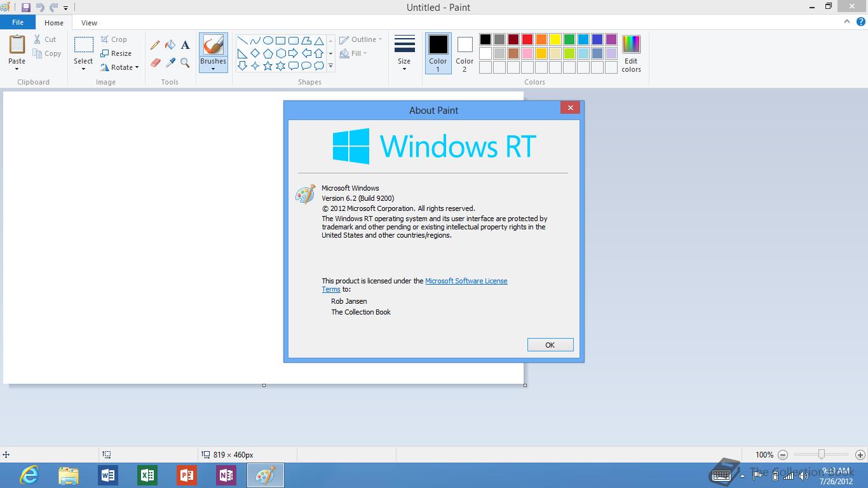This screenshot has width=868, height=488.
Task: Choose the Five-point star shape
Action: tap(268, 66)
